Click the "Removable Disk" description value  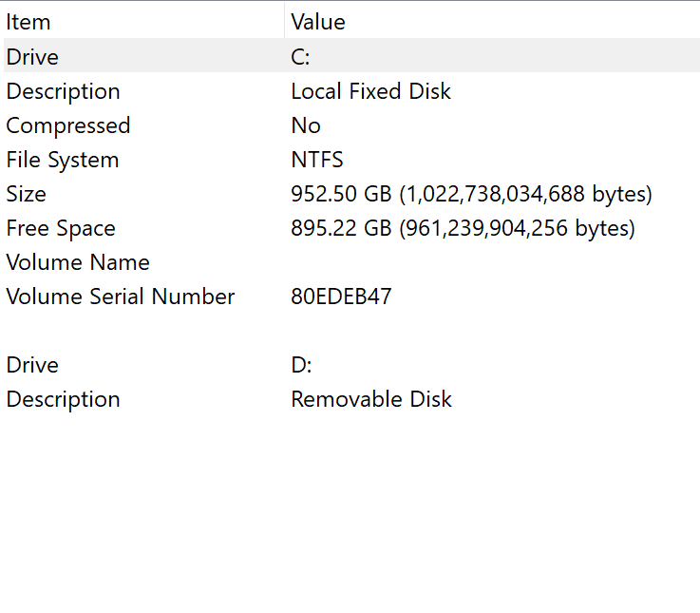tap(371, 399)
